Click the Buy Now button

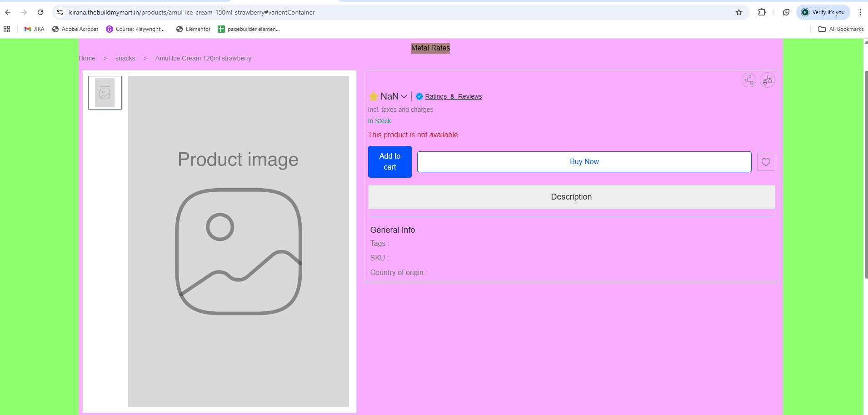click(x=584, y=162)
